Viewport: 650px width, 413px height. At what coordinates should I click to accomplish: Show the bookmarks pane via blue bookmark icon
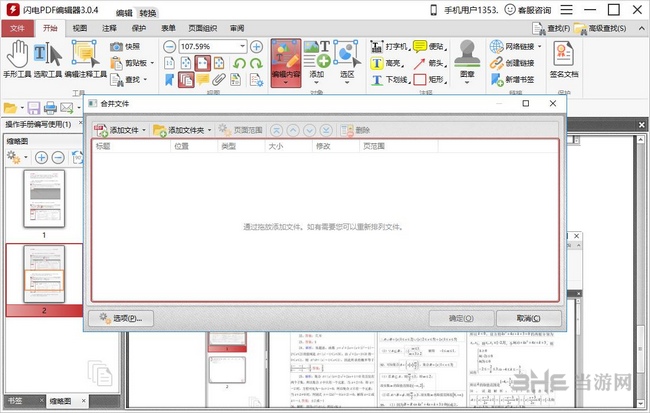coord(169,80)
